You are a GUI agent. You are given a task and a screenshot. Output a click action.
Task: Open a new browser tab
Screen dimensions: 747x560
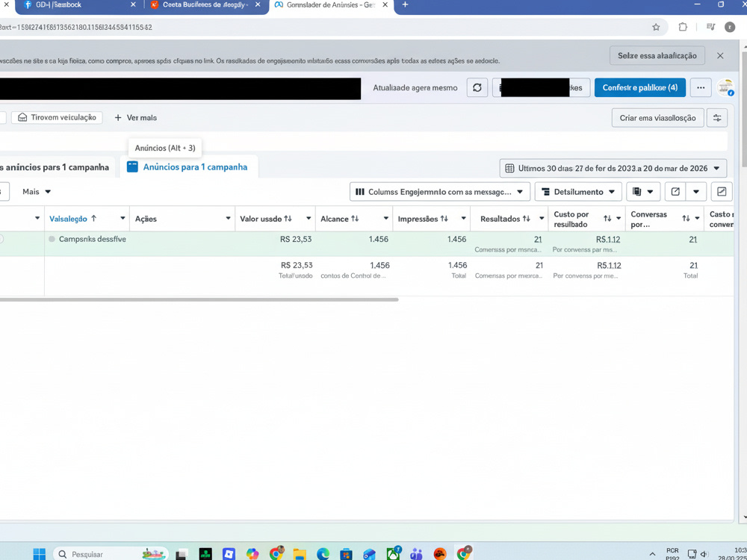click(x=405, y=4)
